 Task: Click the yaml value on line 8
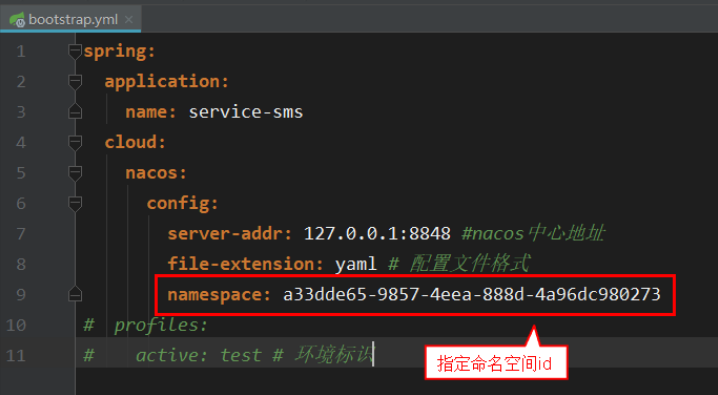click(x=355, y=264)
